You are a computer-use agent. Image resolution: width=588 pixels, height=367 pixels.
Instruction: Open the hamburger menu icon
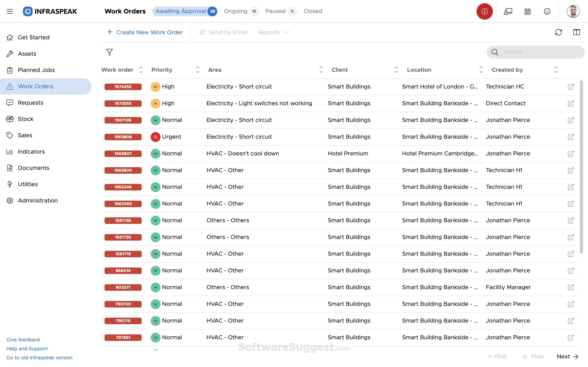click(x=10, y=11)
